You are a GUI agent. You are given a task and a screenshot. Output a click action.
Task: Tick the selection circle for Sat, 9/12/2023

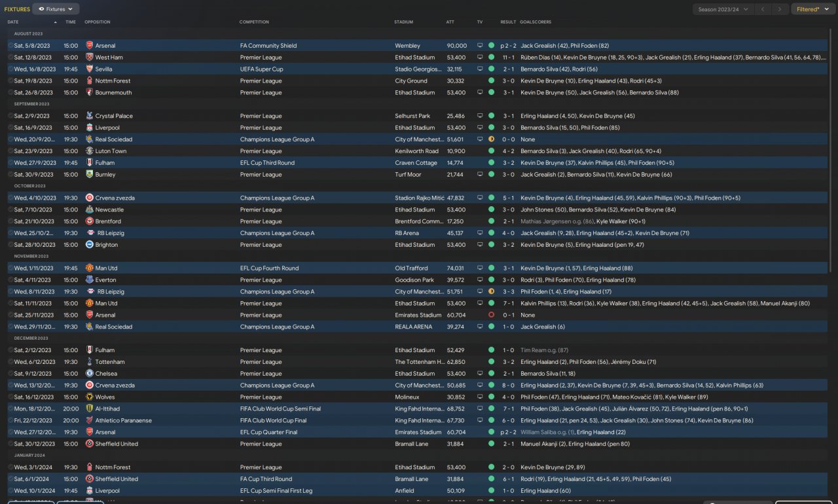tap(10, 374)
